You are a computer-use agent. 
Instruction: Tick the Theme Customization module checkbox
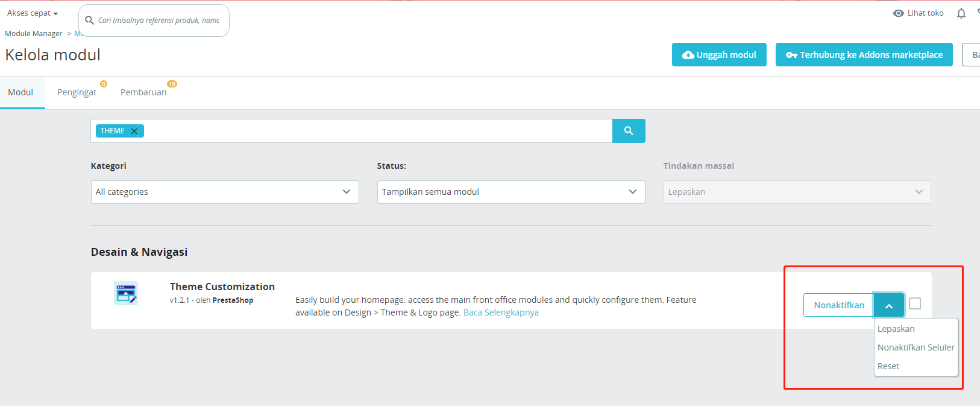coord(915,303)
